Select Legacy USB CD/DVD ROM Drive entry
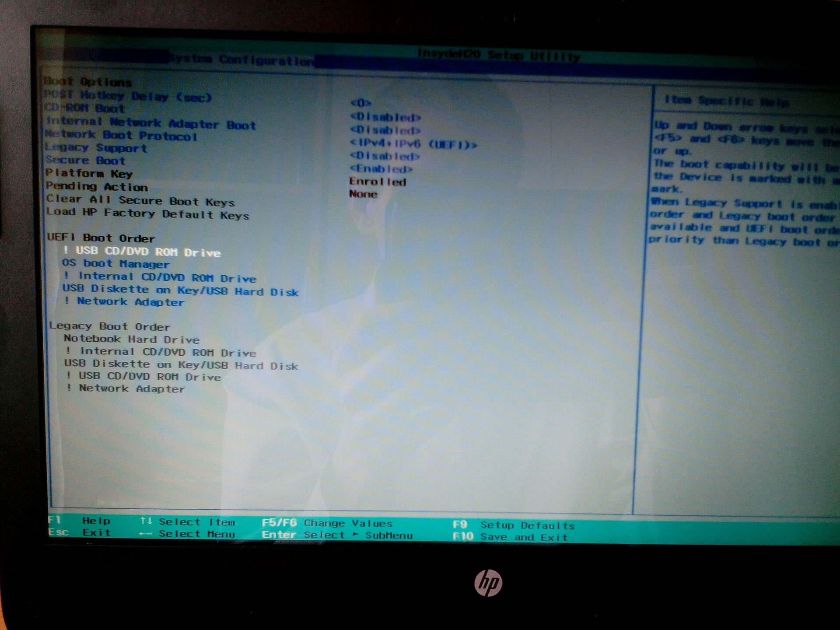Screen dimensions: 840x630 143,376
